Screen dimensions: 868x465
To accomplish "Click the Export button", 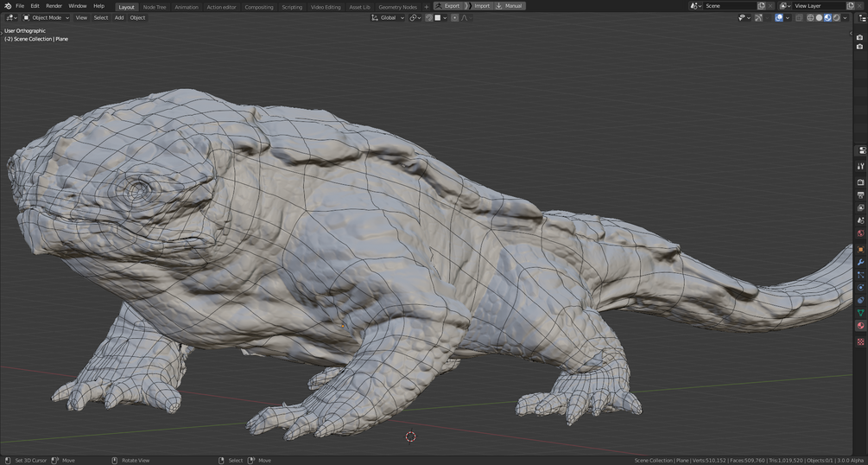I will point(448,5).
